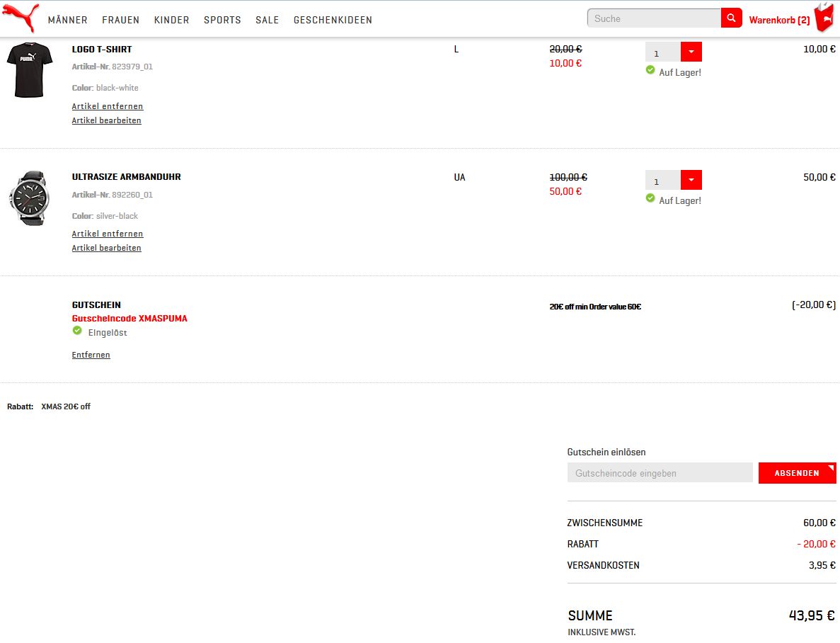Open the GESCHENKIDEEN menu
The height and width of the screenshot is (643, 840).
[x=333, y=20]
